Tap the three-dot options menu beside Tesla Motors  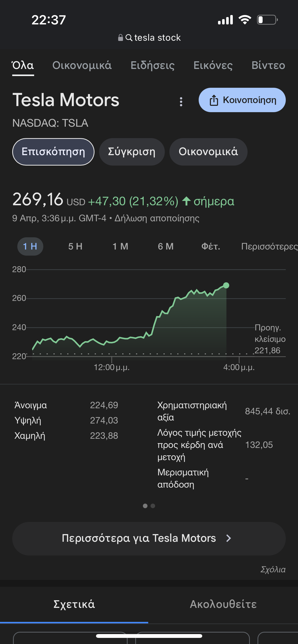(x=181, y=102)
